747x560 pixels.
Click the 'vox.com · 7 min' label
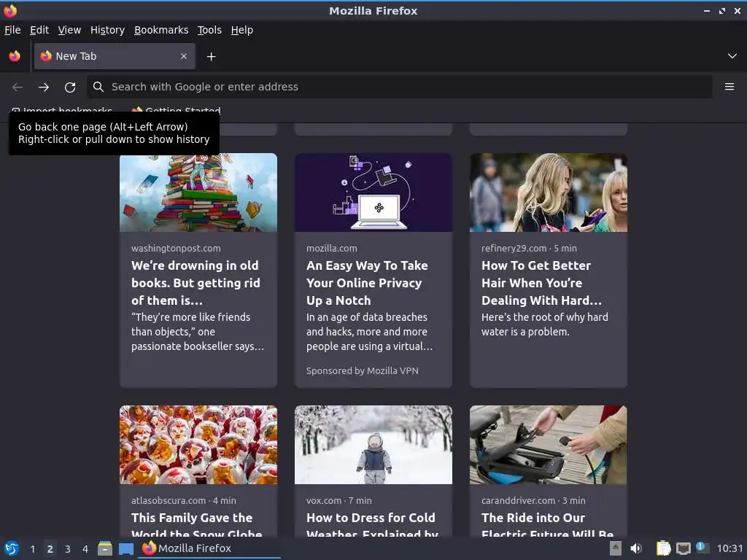pyautogui.click(x=338, y=500)
